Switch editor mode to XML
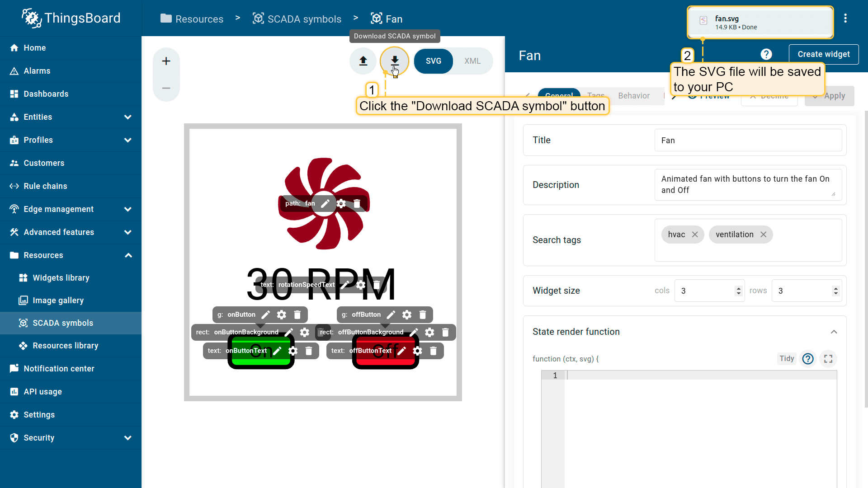868x488 pixels. tap(472, 61)
